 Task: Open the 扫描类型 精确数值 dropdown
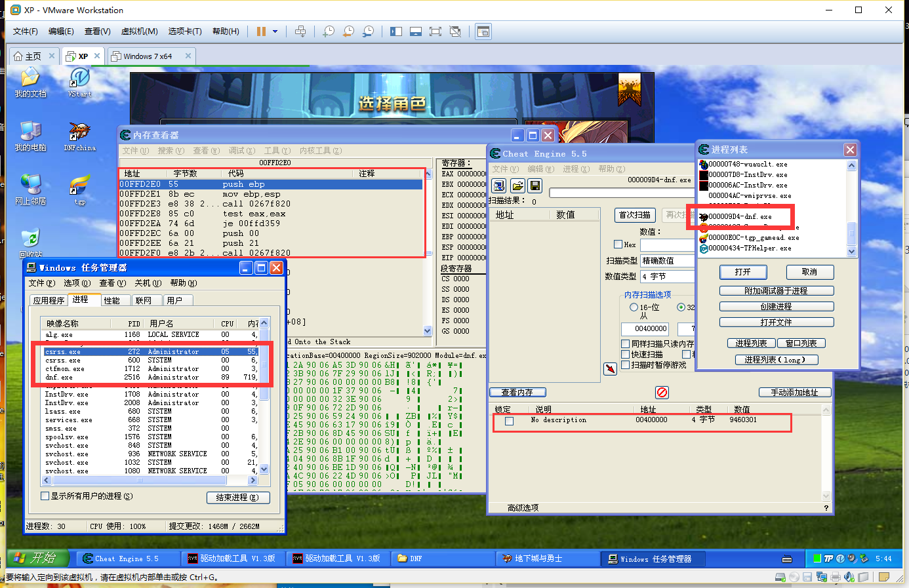(667, 261)
